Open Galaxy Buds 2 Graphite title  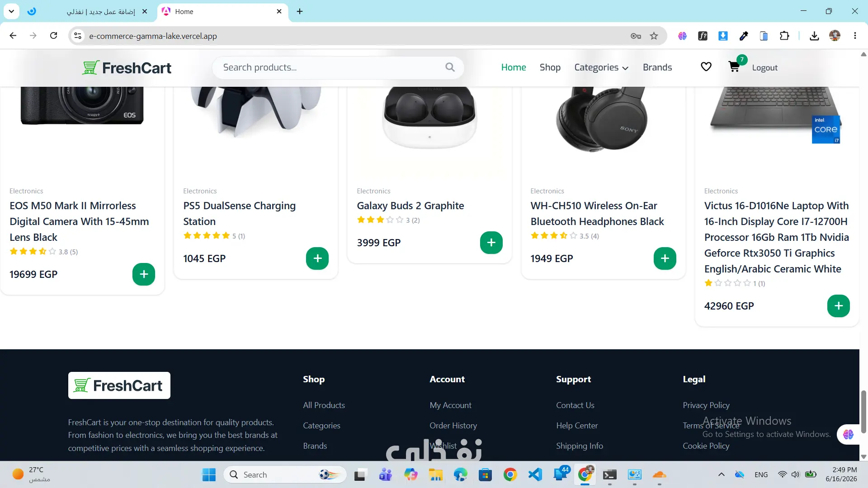(410, 206)
